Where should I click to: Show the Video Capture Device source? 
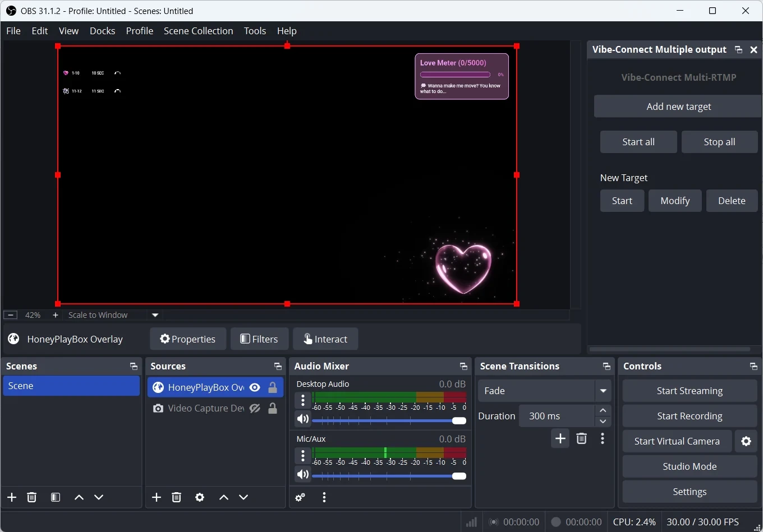point(255,408)
